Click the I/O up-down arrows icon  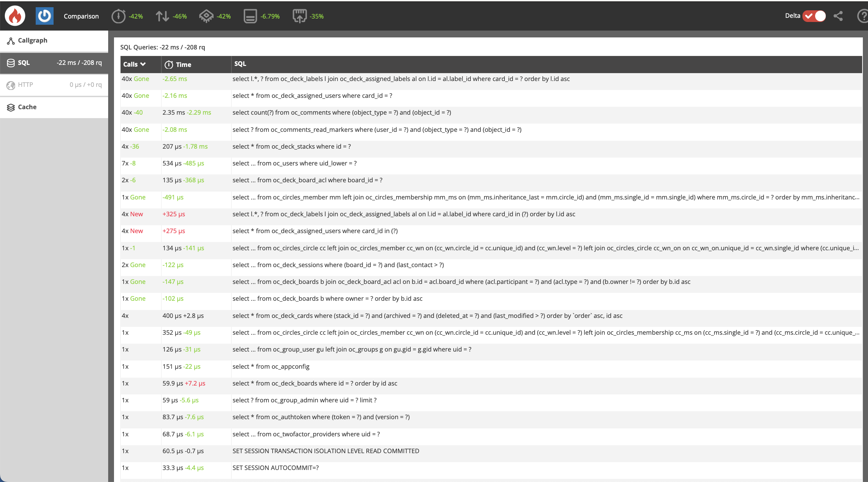[162, 16]
